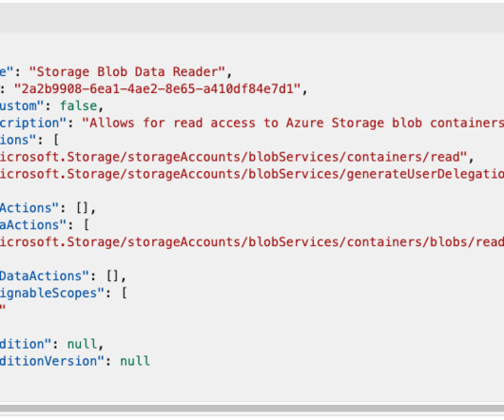
Task: Click the empty brackets after Actions key
Action: click(82, 208)
